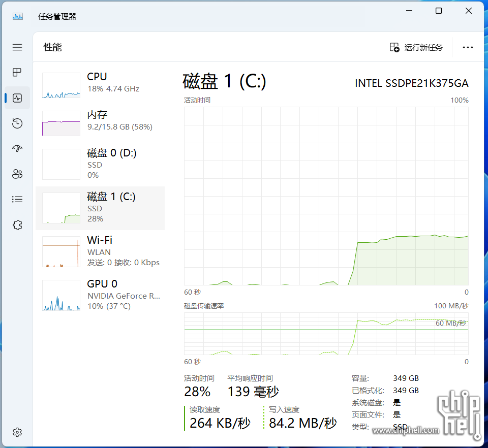Screen dimensions: 488x448
Task: Open Task Manager settings gear
Action: (17, 432)
